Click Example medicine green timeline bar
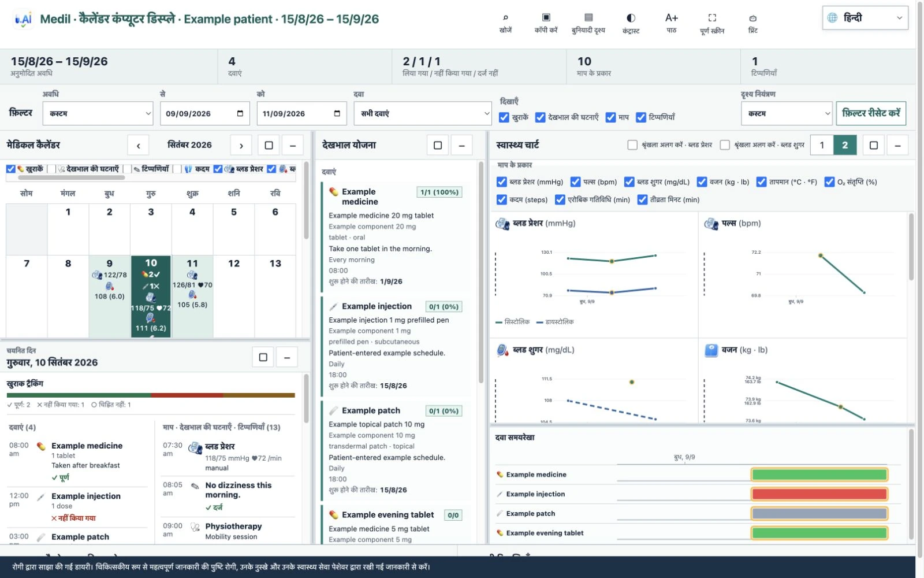Image resolution: width=924 pixels, height=578 pixels. point(819,475)
